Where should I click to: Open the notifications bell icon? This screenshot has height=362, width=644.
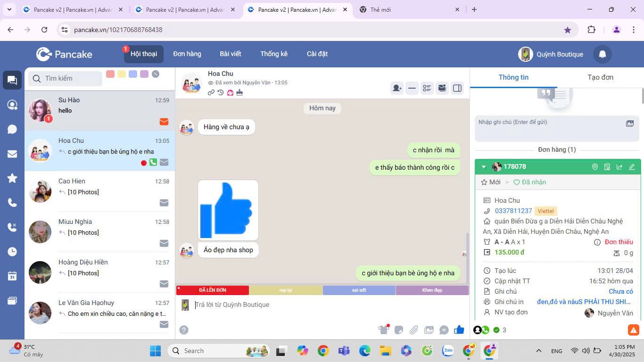(x=602, y=54)
